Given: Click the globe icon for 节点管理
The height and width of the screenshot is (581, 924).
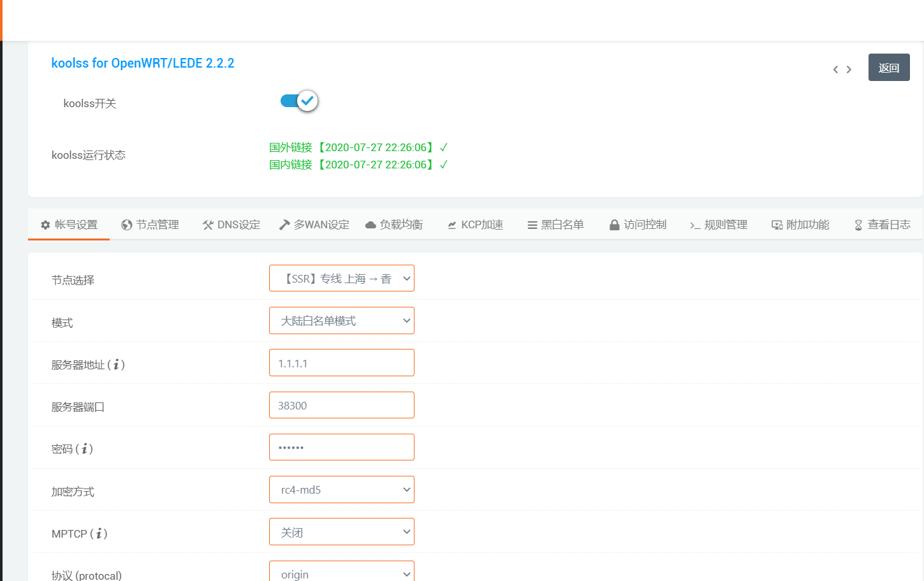Looking at the screenshot, I should [127, 225].
